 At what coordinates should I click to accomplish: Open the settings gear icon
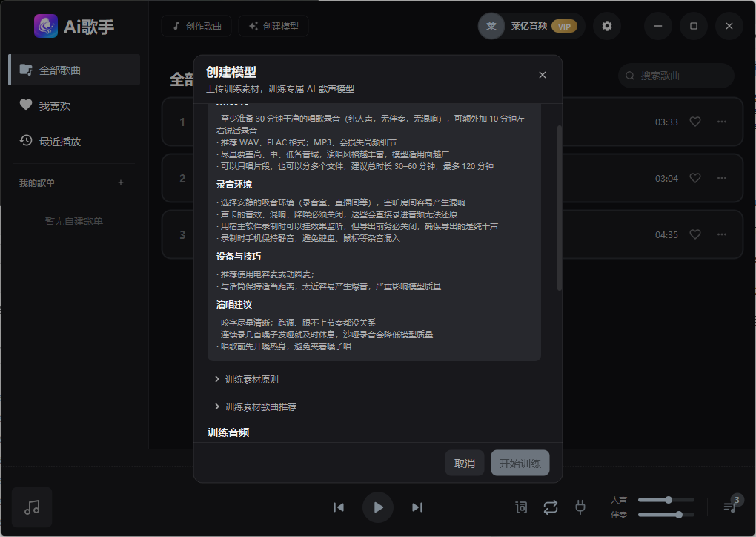pos(607,26)
